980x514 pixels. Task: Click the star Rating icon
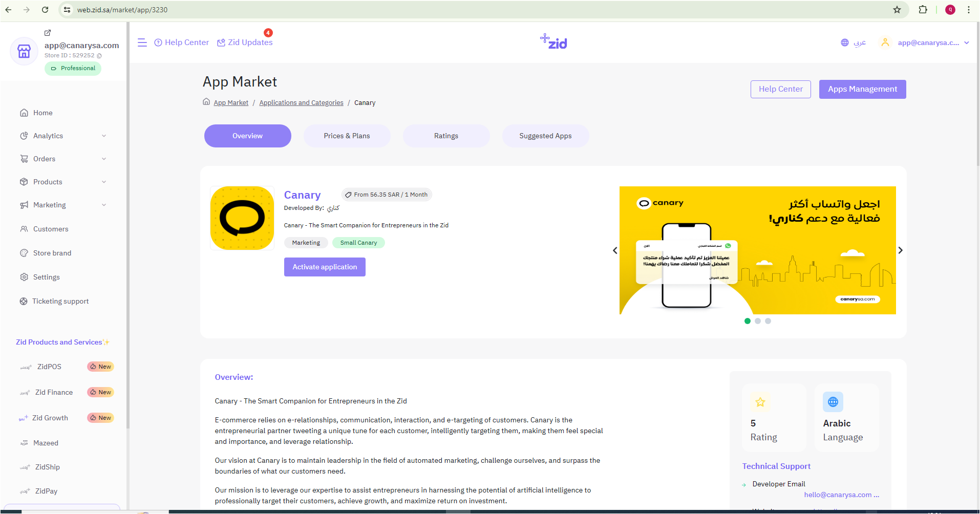coord(760,402)
